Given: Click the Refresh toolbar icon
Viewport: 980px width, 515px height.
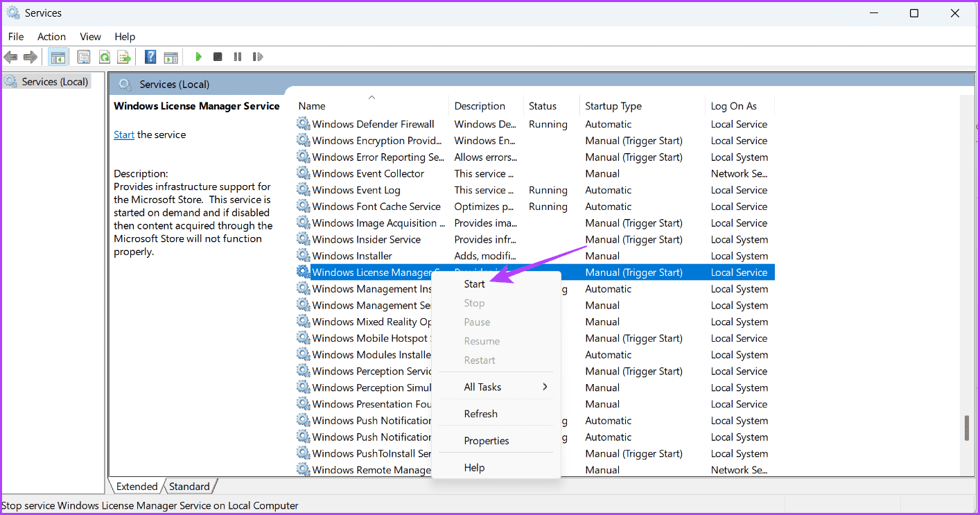Looking at the screenshot, I should (x=104, y=57).
